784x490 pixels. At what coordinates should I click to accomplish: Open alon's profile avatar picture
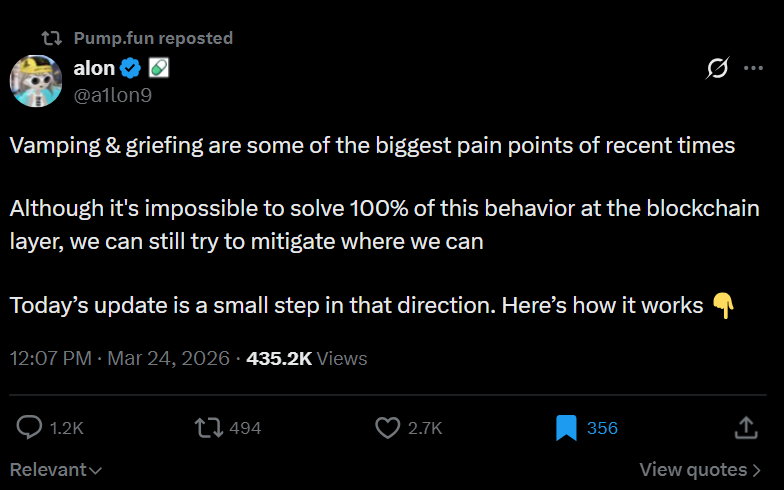37,82
